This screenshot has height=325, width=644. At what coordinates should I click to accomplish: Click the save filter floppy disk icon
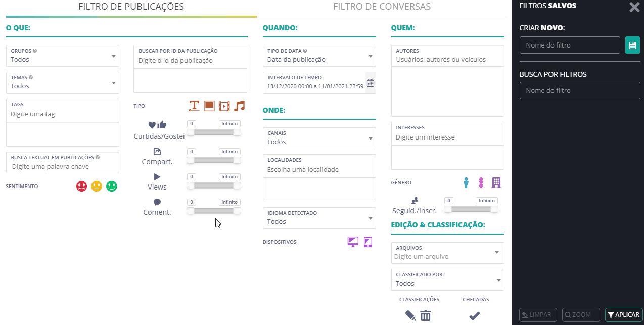click(632, 45)
